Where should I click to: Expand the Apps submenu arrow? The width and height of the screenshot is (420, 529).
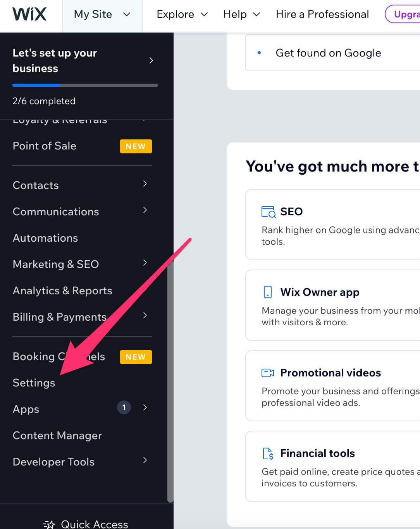click(x=145, y=407)
